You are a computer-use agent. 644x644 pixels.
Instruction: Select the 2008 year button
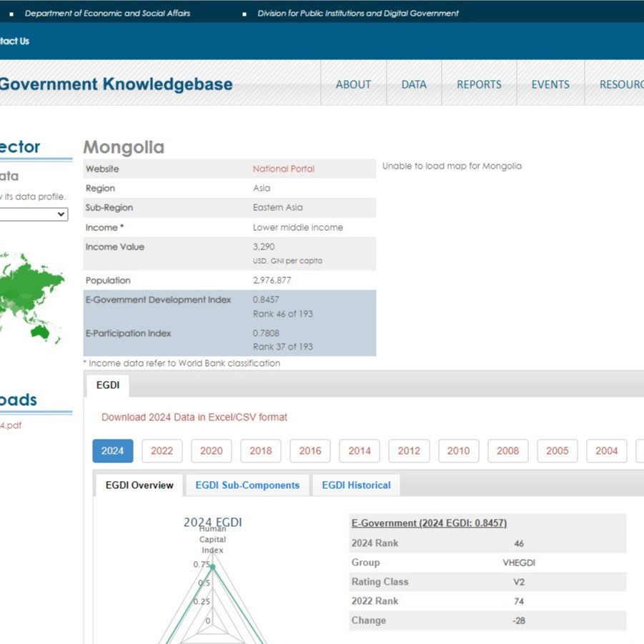[507, 451]
